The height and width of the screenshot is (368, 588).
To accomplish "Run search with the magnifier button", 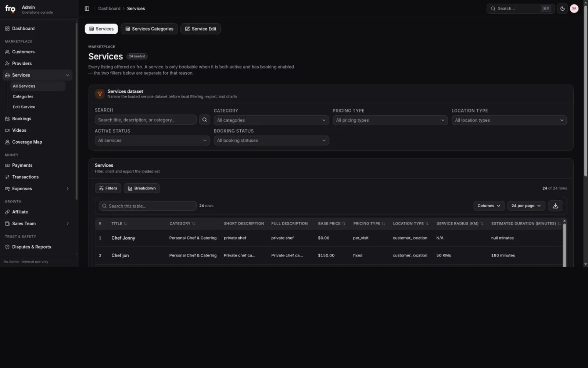I will pos(204,120).
